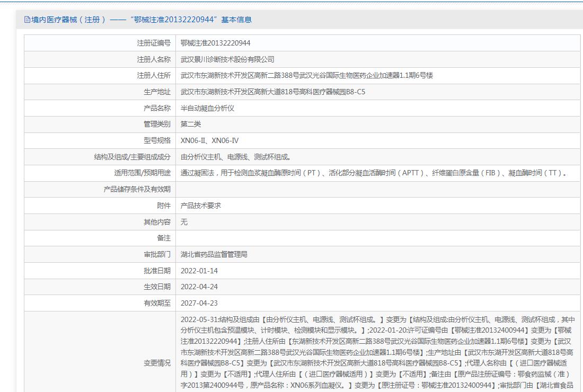
Task: Click the document icon beside the page title
Action: click(x=27, y=20)
